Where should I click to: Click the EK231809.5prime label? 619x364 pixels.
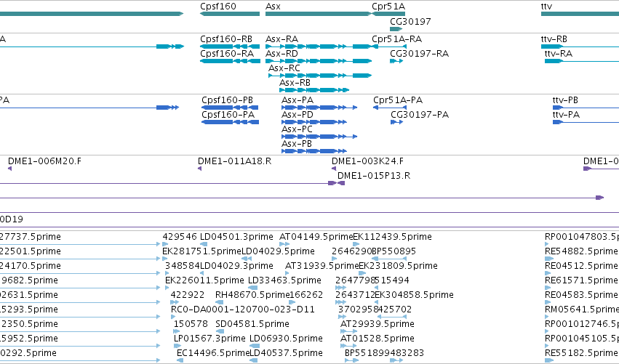click(x=398, y=266)
